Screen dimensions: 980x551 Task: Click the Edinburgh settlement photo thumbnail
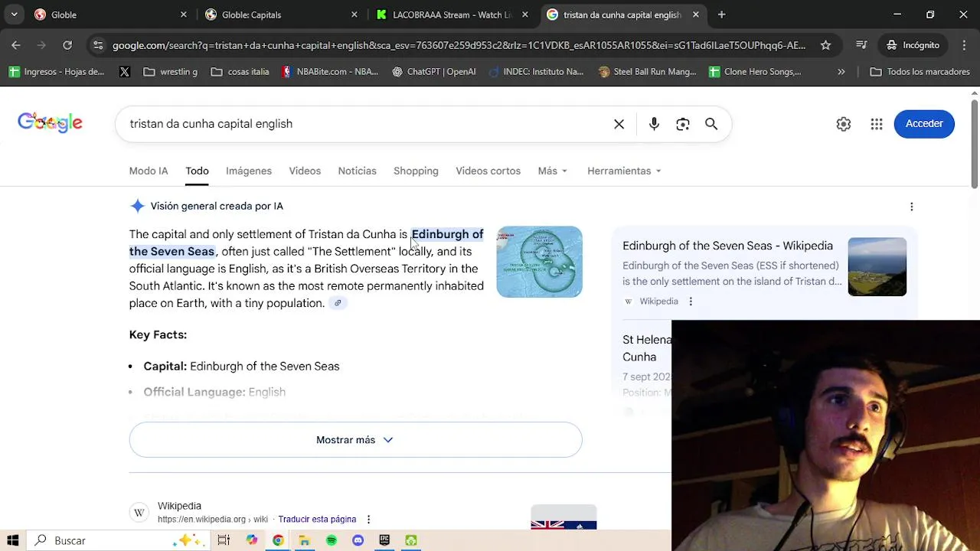pyautogui.click(x=877, y=266)
